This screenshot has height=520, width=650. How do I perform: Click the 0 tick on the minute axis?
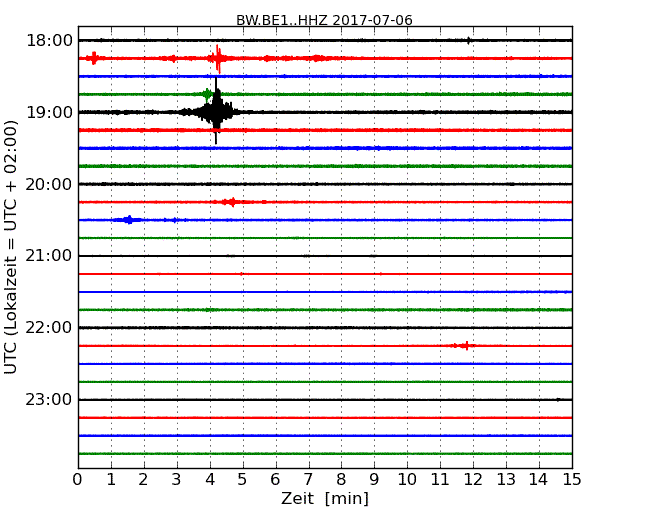78,479
